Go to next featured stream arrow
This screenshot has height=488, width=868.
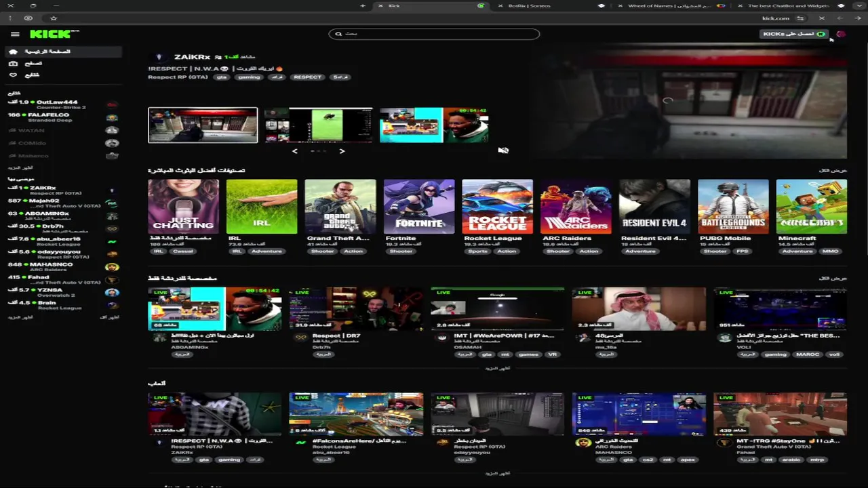point(342,151)
